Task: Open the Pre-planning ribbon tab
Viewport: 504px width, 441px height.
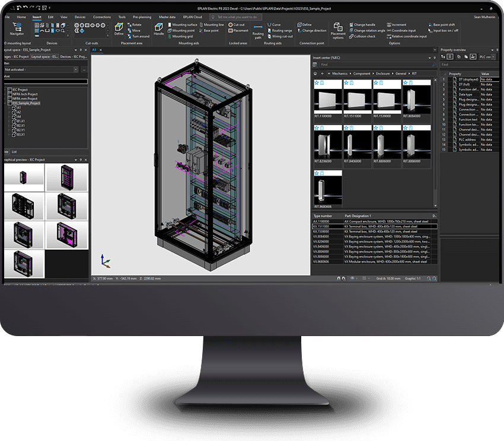Action: click(x=142, y=17)
